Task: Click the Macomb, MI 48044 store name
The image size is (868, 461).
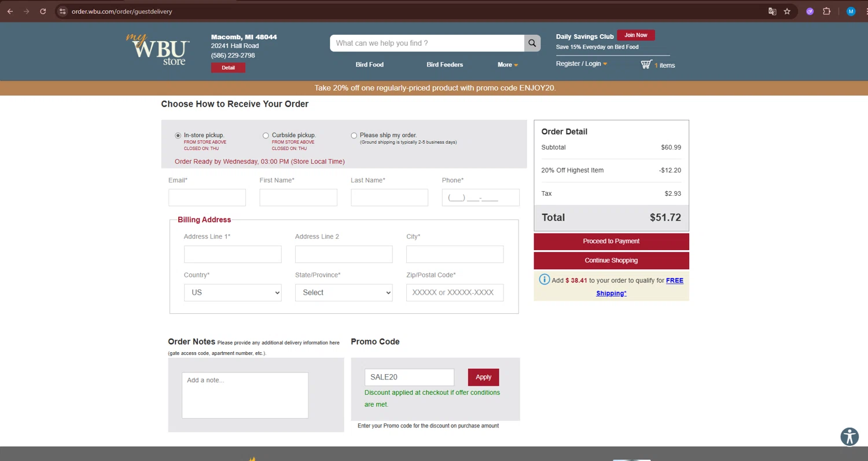Action: (244, 37)
